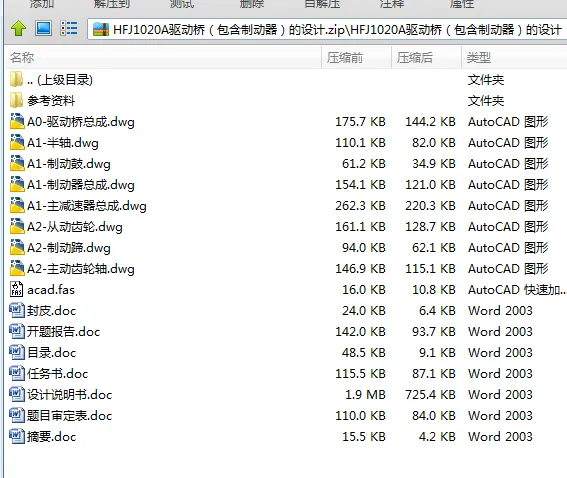Click the A2-制动蹄.dwg file icon
The height and width of the screenshot is (478, 567).
(17, 247)
